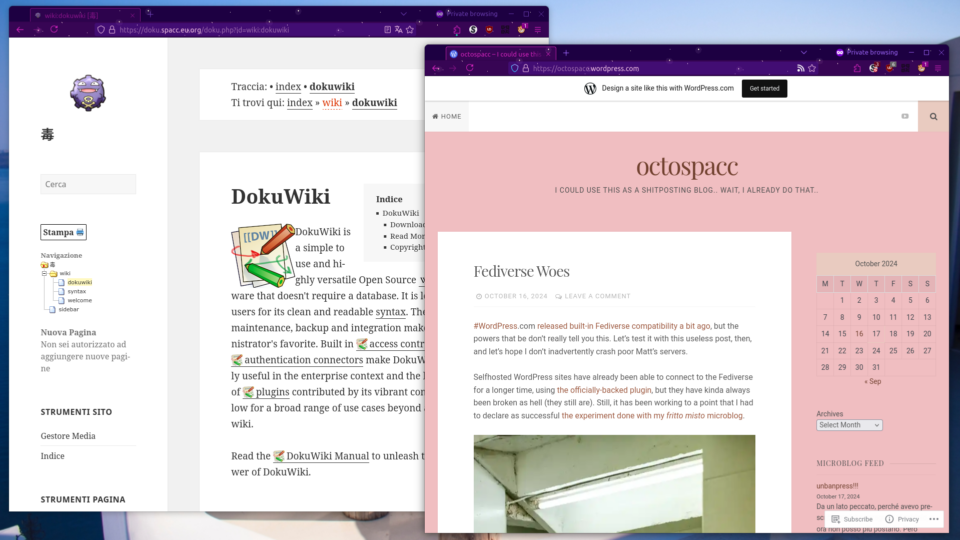
Task: Click the Stampa print button
Action: tap(63, 232)
